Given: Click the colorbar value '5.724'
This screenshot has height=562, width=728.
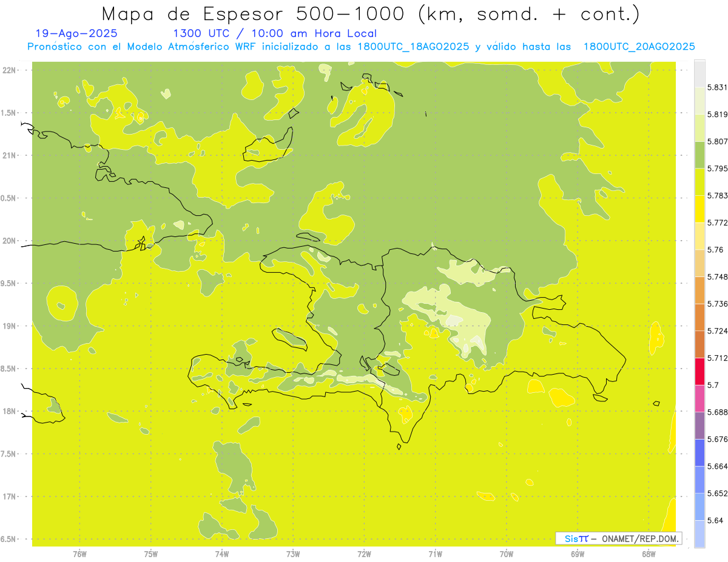Looking at the screenshot, I should [x=717, y=331].
